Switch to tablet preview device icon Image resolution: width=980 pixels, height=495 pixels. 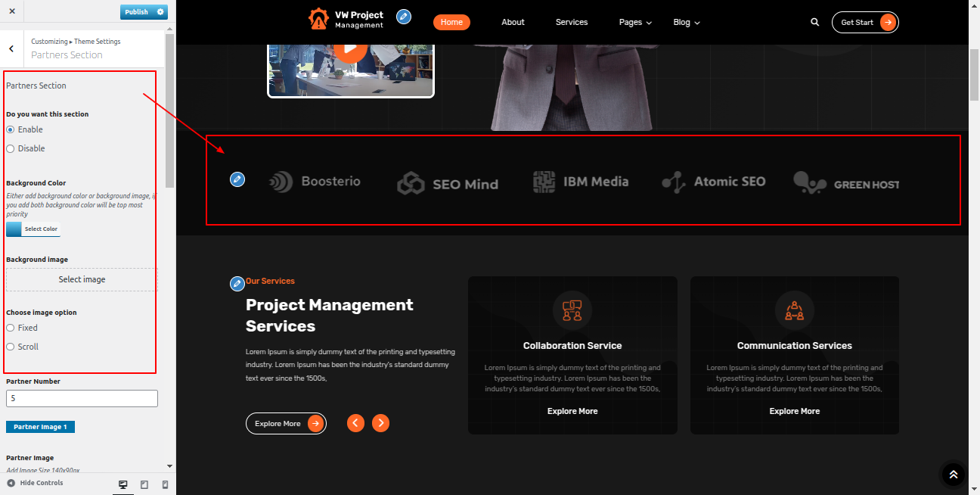click(144, 484)
